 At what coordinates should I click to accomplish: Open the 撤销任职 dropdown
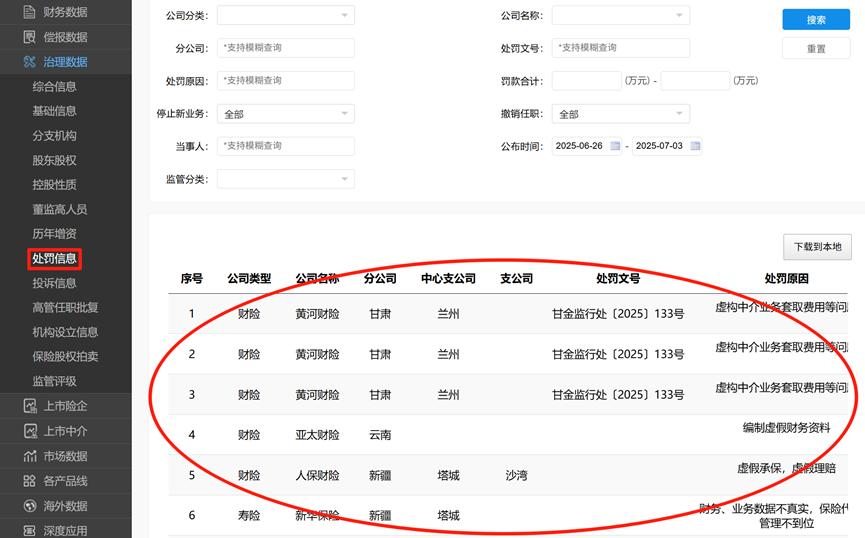pos(621,114)
